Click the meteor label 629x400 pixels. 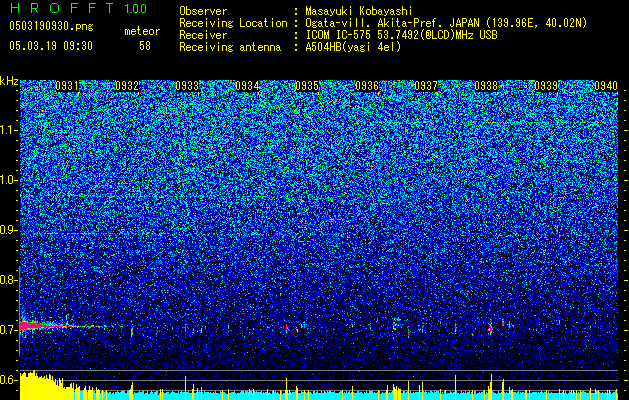pyautogui.click(x=142, y=31)
